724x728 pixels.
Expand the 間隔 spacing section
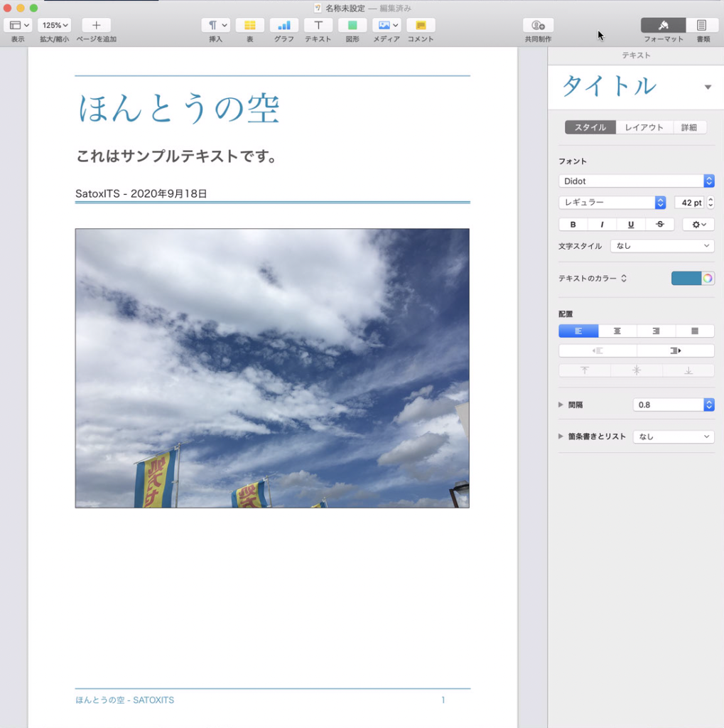561,405
